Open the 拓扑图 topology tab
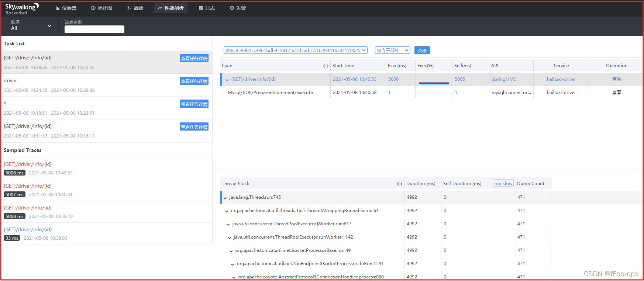The width and height of the screenshot is (644, 281). (x=102, y=8)
